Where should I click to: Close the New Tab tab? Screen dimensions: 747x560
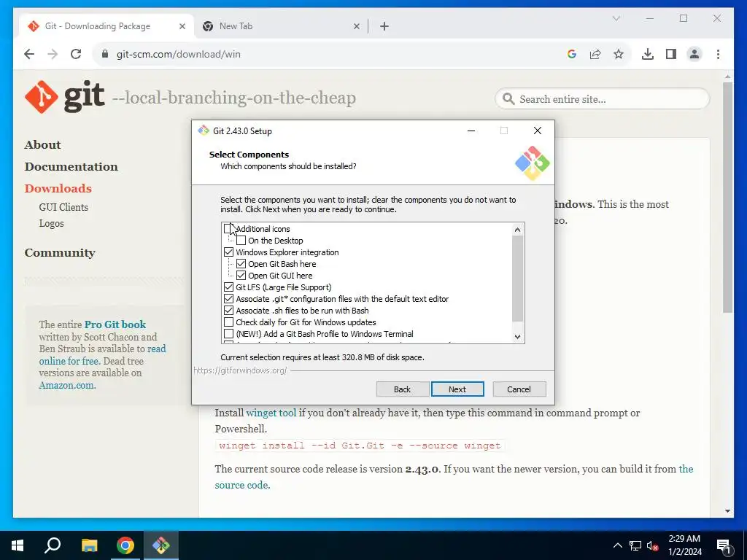(x=356, y=27)
